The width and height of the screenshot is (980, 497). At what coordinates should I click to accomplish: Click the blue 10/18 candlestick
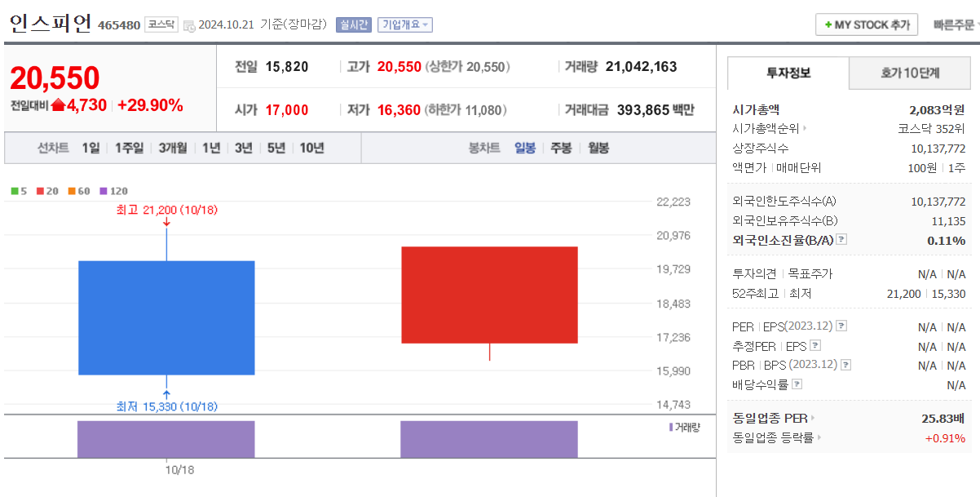(166, 317)
